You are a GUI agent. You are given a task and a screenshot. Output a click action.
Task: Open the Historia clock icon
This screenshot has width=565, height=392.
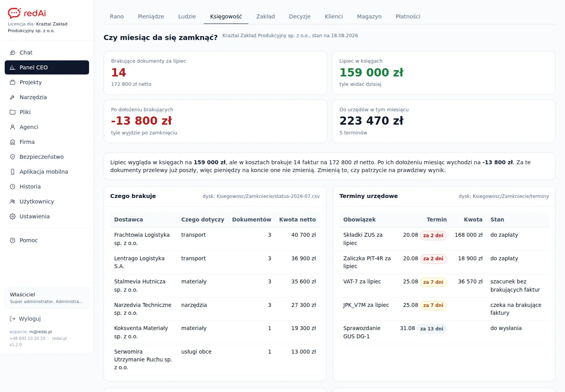13,187
